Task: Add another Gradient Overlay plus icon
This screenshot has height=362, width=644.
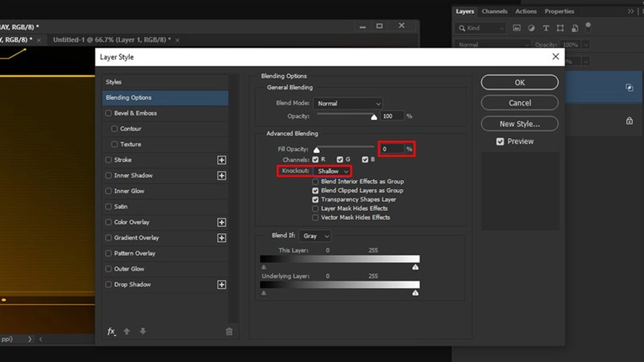Action: point(222,238)
